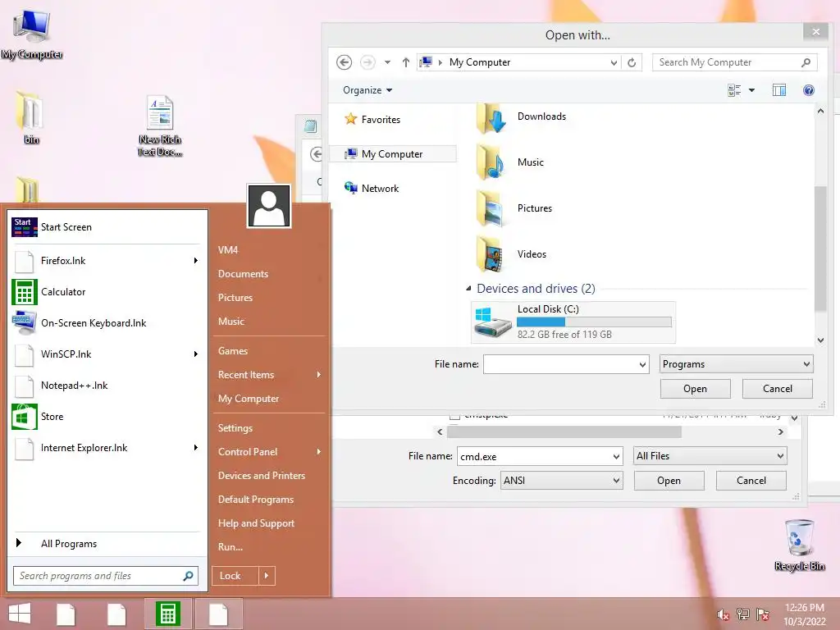Open address bar dropdown for My Computer
The width and height of the screenshot is (840, 630).
pyautogui.click(x=614, y=62)
